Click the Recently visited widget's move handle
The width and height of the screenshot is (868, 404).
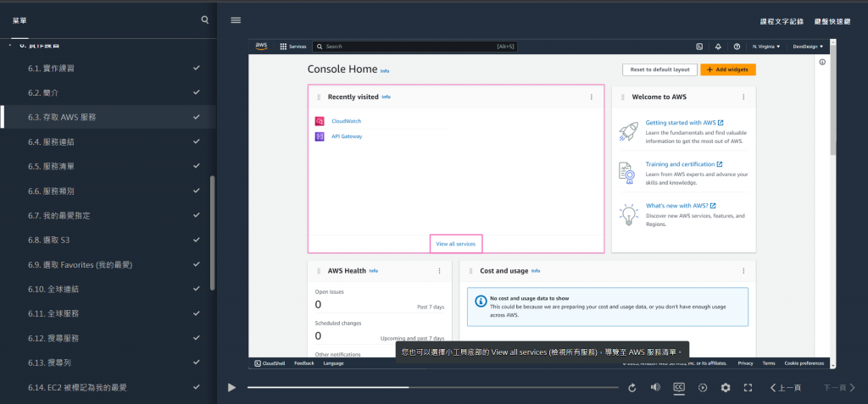(319, 97)
